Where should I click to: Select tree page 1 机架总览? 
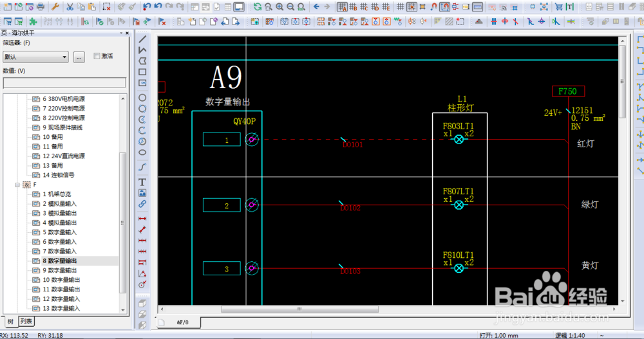click(57, 194)
